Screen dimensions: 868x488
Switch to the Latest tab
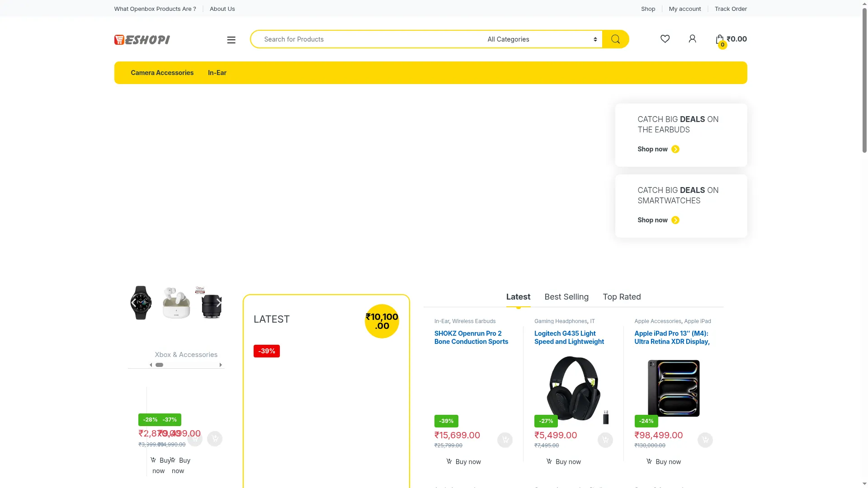[518, 297]
